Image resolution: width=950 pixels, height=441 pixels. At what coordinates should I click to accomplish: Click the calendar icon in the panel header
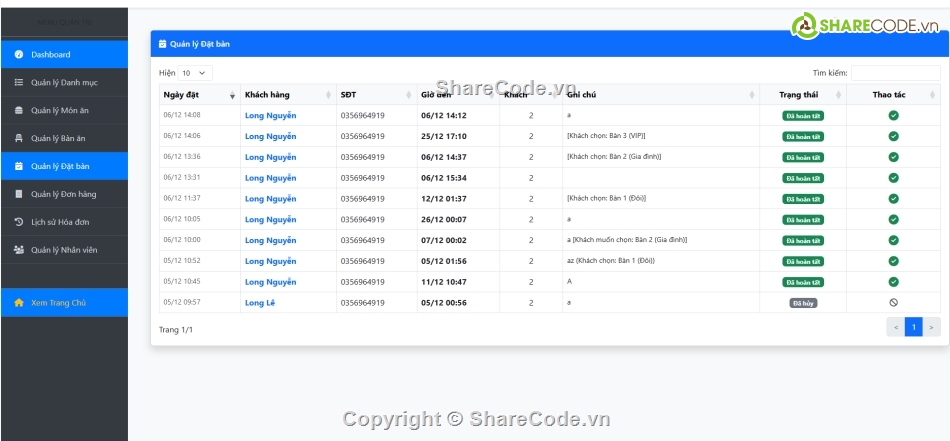162,44
